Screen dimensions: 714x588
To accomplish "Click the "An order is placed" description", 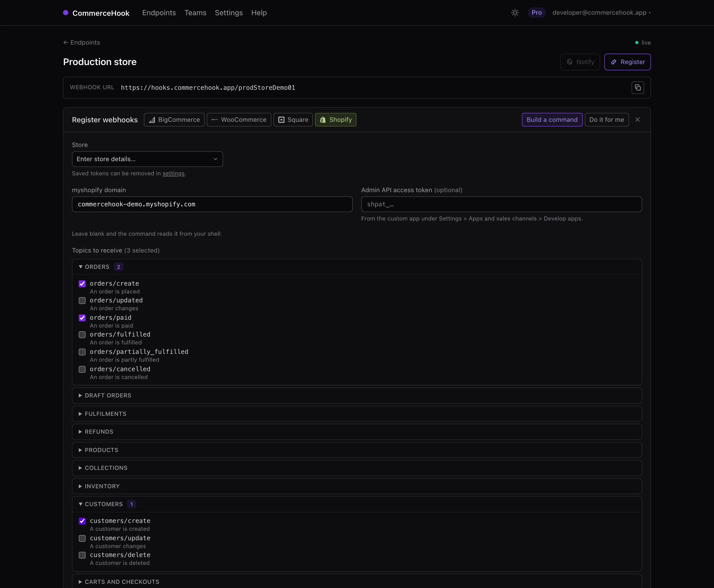I will point(115,292).
